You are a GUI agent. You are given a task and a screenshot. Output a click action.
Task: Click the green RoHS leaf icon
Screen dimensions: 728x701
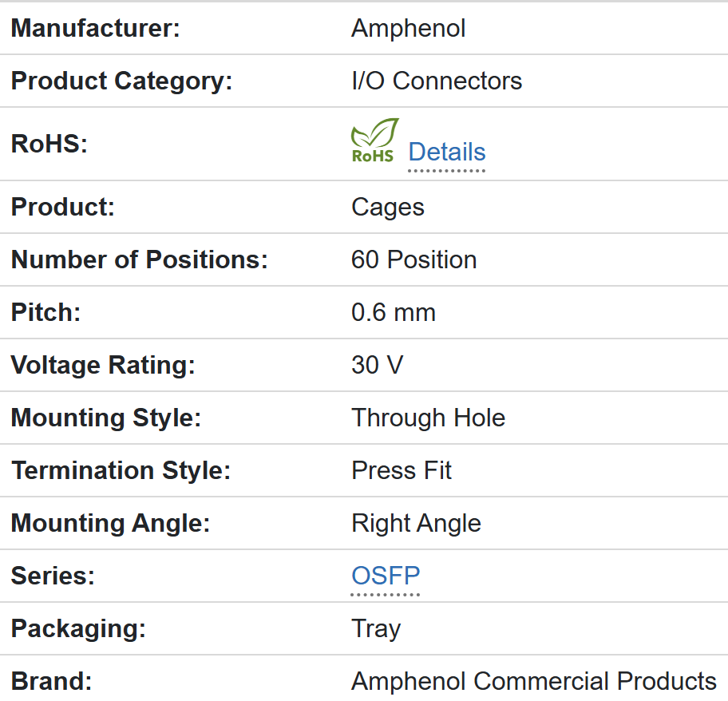point(374,141)
